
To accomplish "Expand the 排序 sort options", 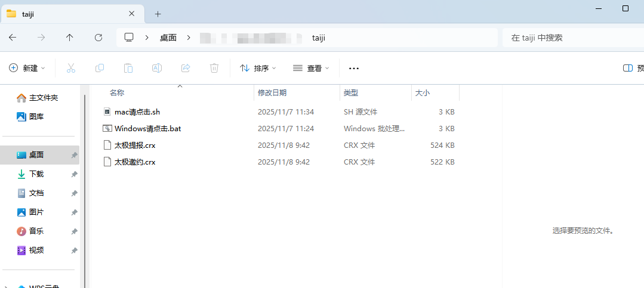I will [258, 68].
